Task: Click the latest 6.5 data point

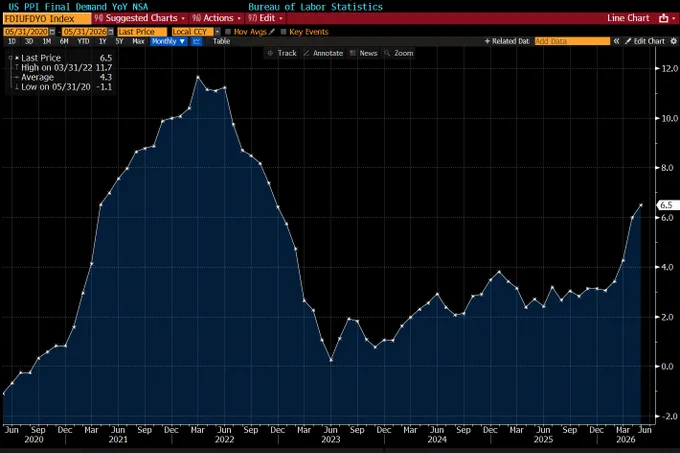Action: tap(641, 205)
